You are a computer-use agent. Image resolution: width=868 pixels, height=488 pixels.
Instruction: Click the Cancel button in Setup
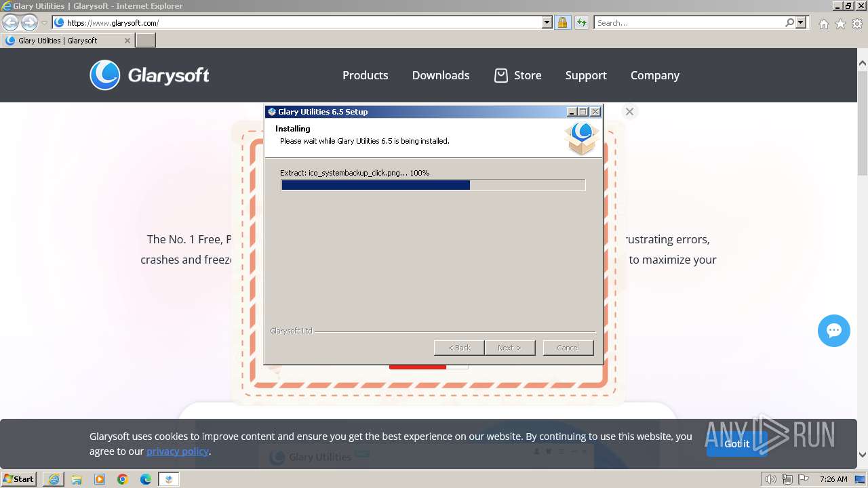(x=568, y=348)
